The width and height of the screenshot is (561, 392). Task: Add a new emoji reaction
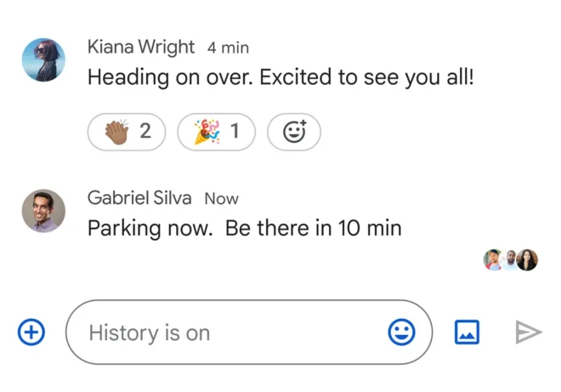point(294,132)
